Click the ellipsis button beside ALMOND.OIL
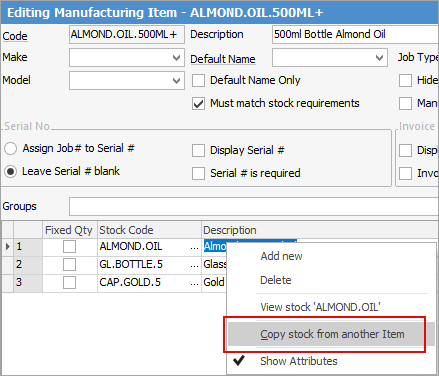Viewport: 439px width, 376px height. coord(195,247)
